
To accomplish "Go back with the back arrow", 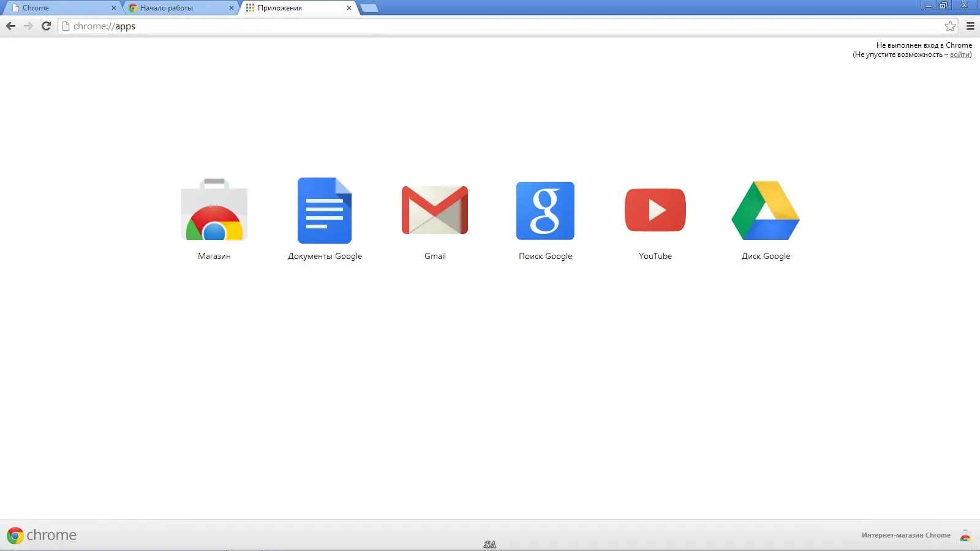I will pos(10,26).
